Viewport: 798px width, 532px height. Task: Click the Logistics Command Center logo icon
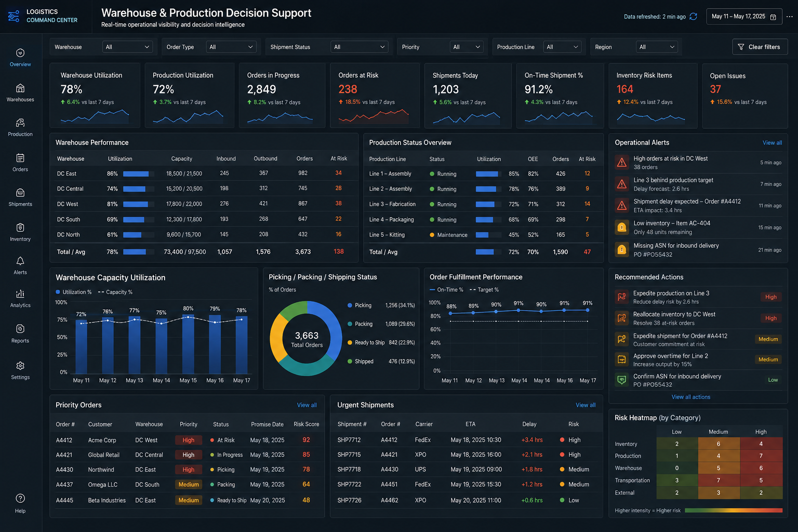pos(14,16)
